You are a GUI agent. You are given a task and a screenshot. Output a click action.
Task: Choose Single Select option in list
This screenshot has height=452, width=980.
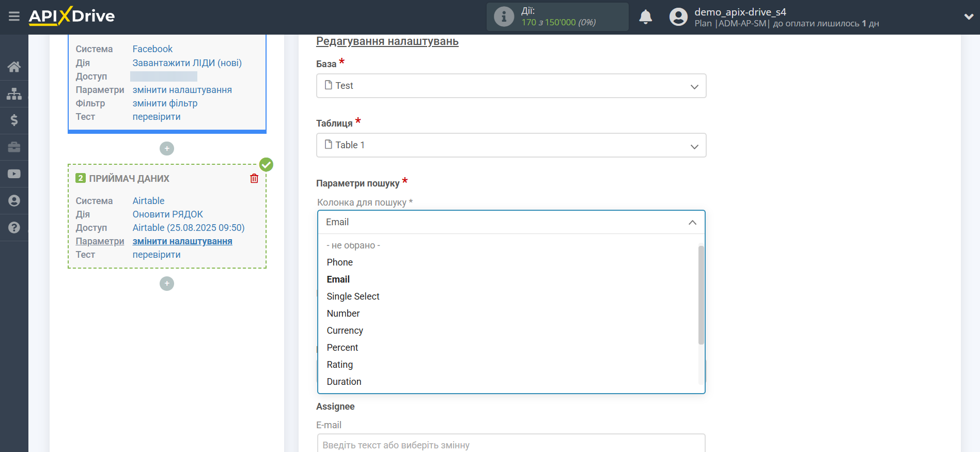pyautogui.click(x=353, y=297)
